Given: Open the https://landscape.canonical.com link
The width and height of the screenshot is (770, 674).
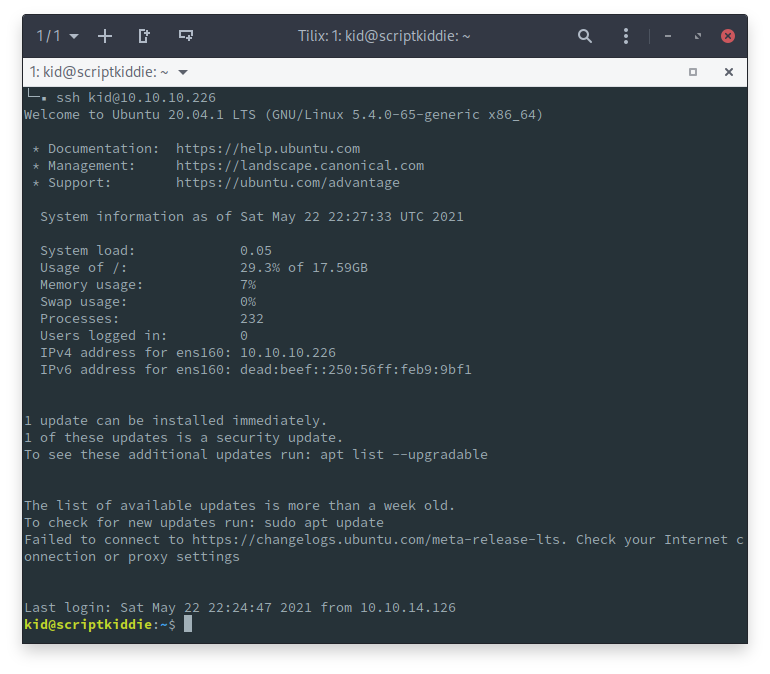Looking at the screenshot, I should 300,166.
